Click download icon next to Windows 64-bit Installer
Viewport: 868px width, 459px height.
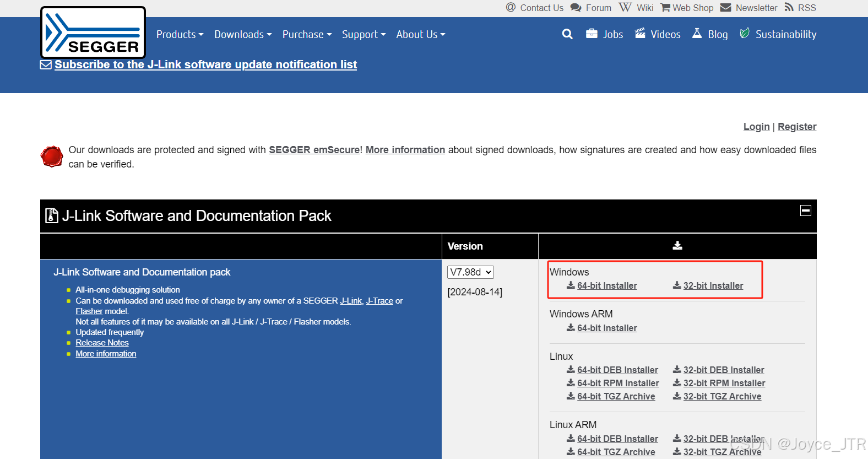[571, 285]
